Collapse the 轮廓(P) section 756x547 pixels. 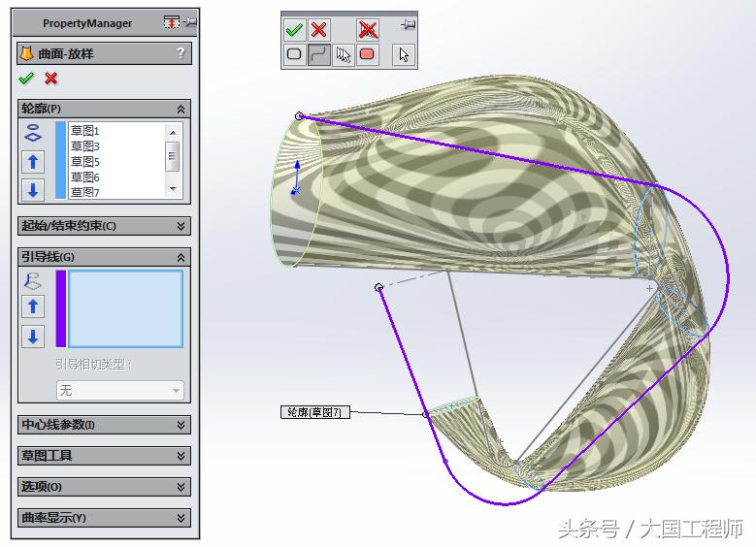pos(181,109)
